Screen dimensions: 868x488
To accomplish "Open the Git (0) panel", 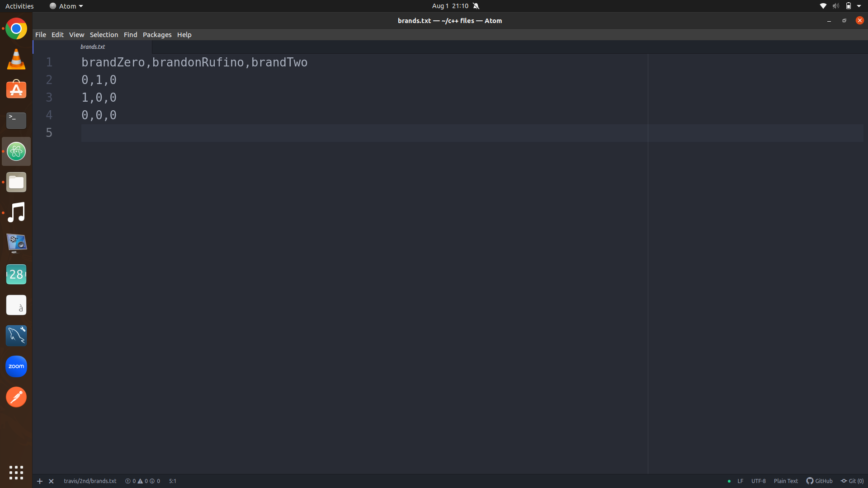I will pos(852,481).
